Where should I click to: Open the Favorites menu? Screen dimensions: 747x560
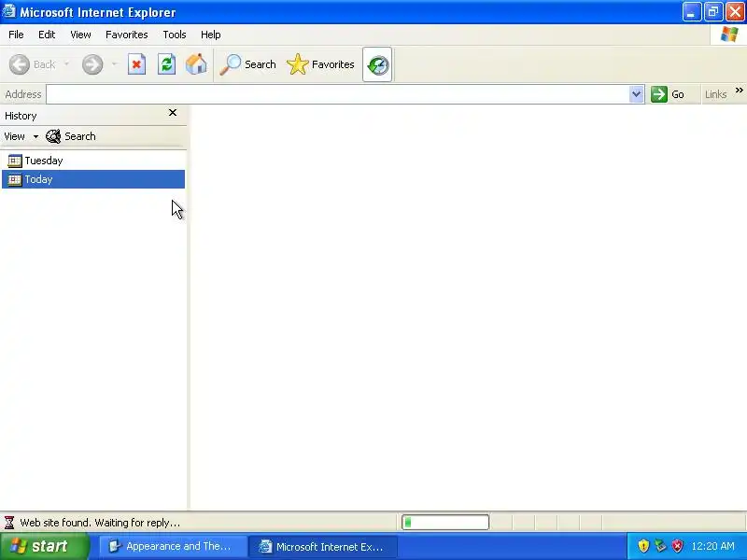127,35
